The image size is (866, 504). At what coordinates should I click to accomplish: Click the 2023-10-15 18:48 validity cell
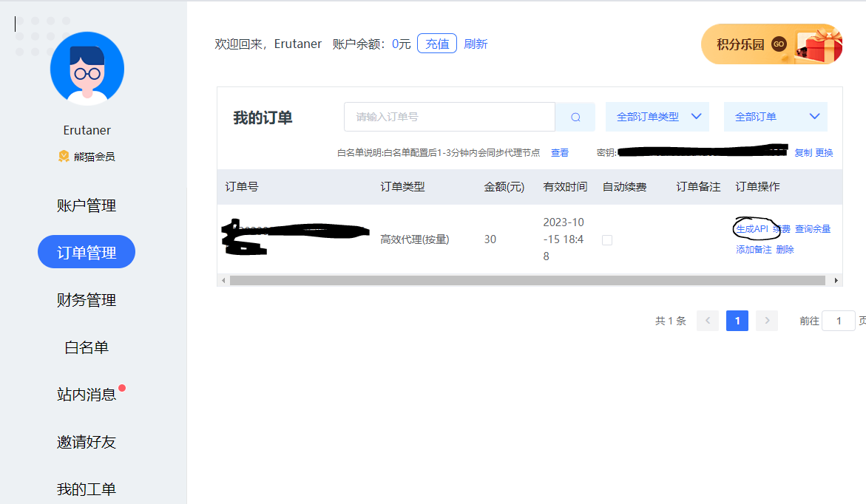(x=564, y=239)
